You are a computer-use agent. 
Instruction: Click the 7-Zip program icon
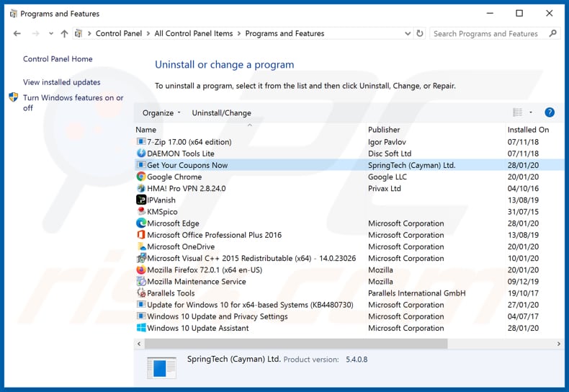[x=141, y=141]
